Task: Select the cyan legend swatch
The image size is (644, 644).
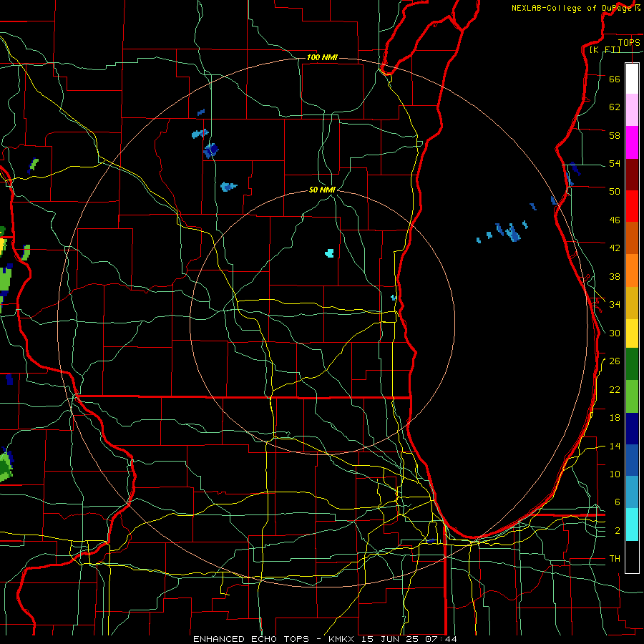Action: coord(632,525)
